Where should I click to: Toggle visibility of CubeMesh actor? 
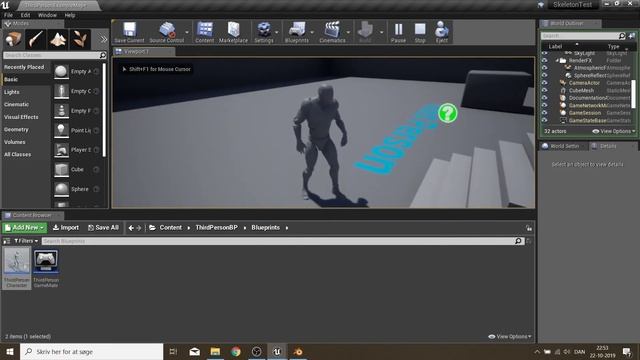pos(544,90)
